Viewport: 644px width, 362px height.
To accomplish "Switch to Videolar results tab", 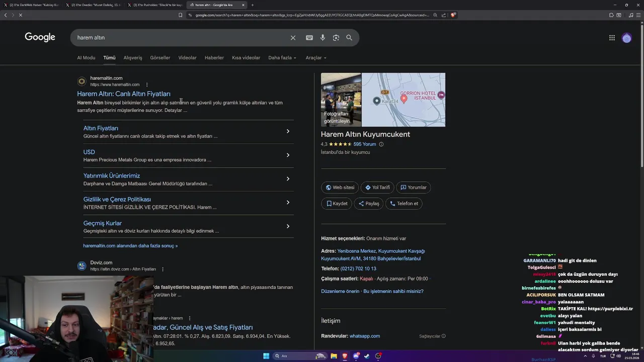I will pyautogui.click(x=187, y=58).
